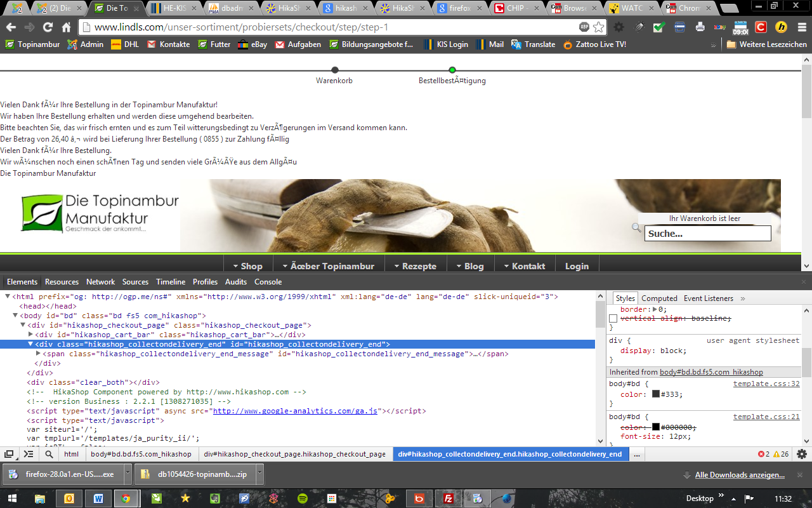This screenshot has width=812, height=508.
Task: Open the DevTools console drawer icon
Action: tap(29, 454)
